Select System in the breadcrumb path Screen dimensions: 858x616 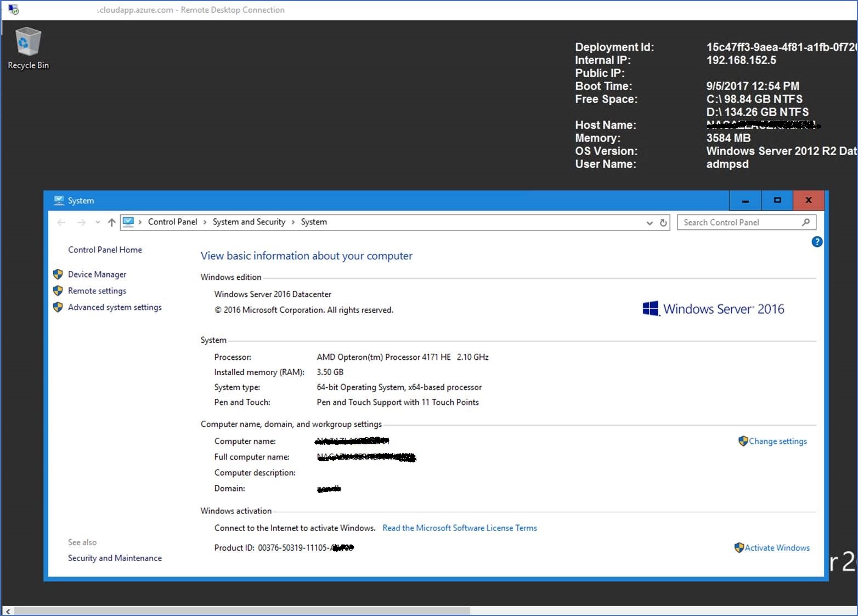coord(314,222)
